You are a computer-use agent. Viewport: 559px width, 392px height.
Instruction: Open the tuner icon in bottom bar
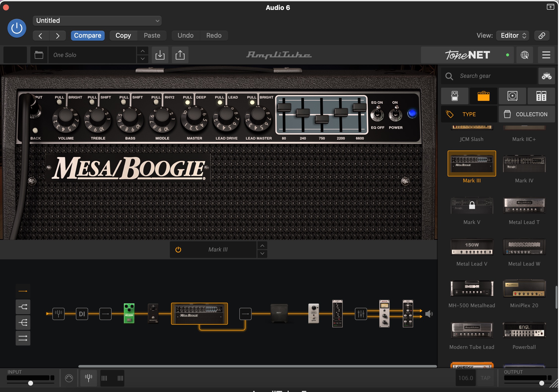coord(89,378)
